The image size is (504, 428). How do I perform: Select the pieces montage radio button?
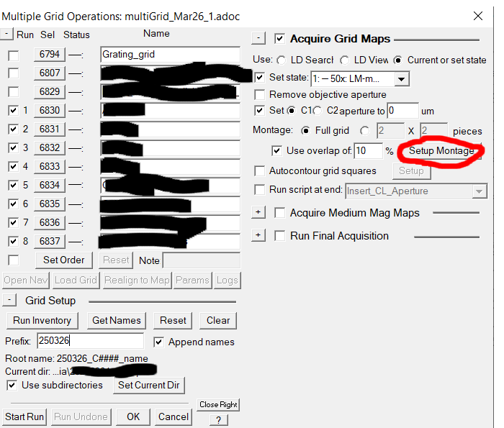365,131
